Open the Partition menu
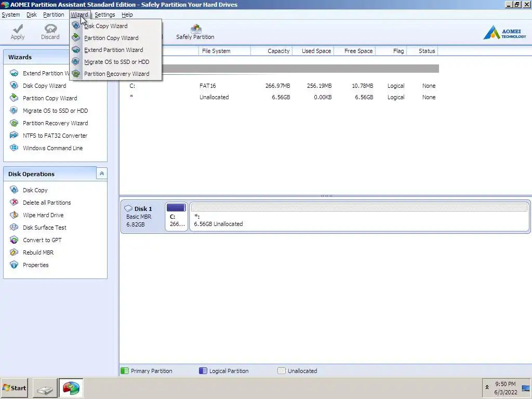 [x=54, y=15]
